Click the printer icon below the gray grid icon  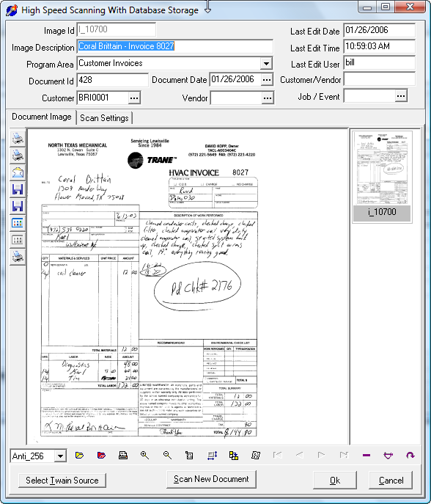coord(18,257)
